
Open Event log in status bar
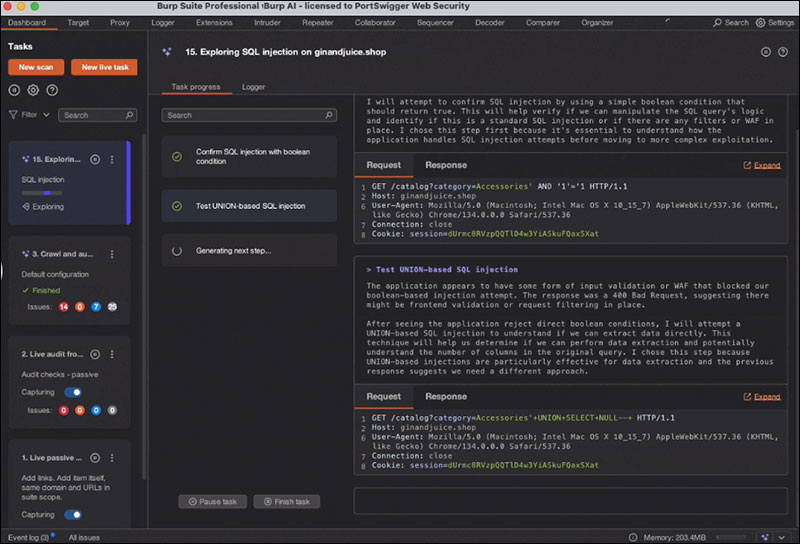tap(29, 537)
